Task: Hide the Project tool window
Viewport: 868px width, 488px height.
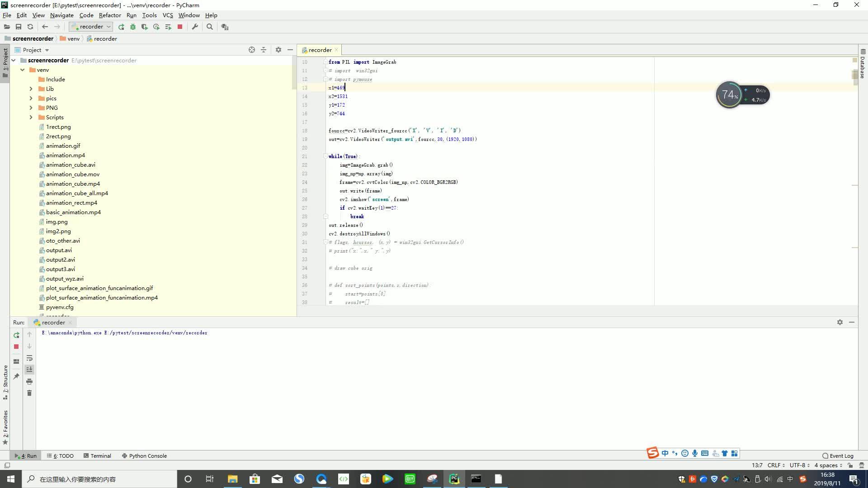Action: 290,50
